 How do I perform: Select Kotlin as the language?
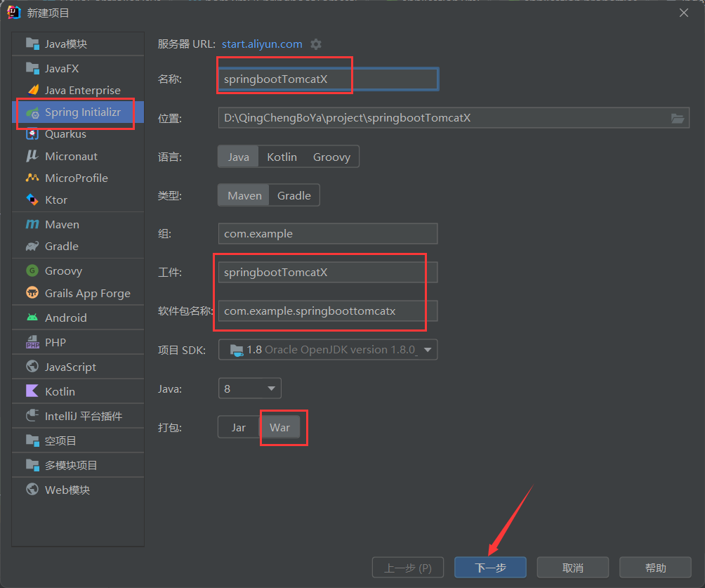[x=282, y=157]
